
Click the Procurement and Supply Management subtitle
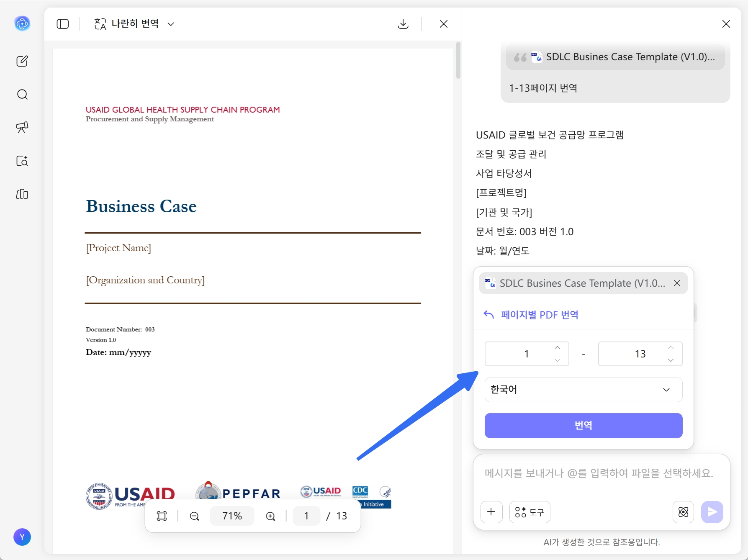pyautogui.click(x=150, y=119)
